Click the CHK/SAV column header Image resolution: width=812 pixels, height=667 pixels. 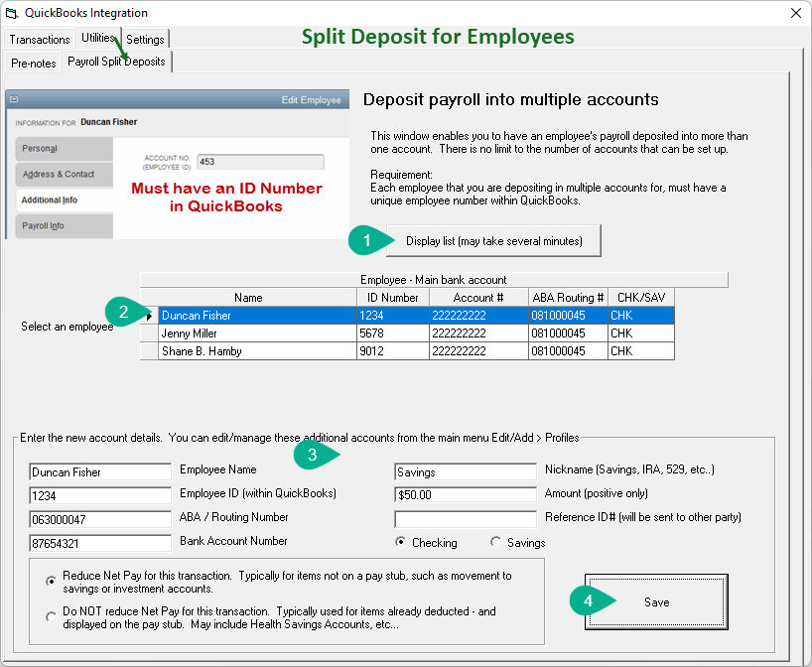(641, 297)
